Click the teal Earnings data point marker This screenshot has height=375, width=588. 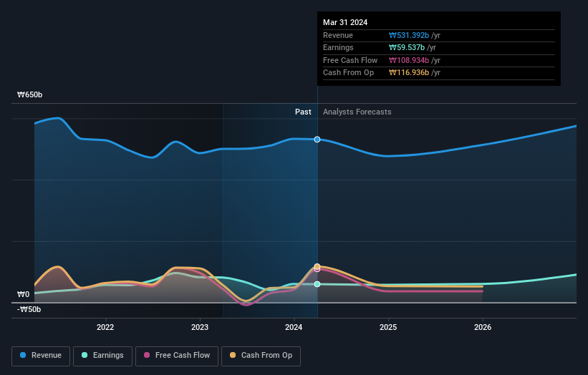(317, 284)
